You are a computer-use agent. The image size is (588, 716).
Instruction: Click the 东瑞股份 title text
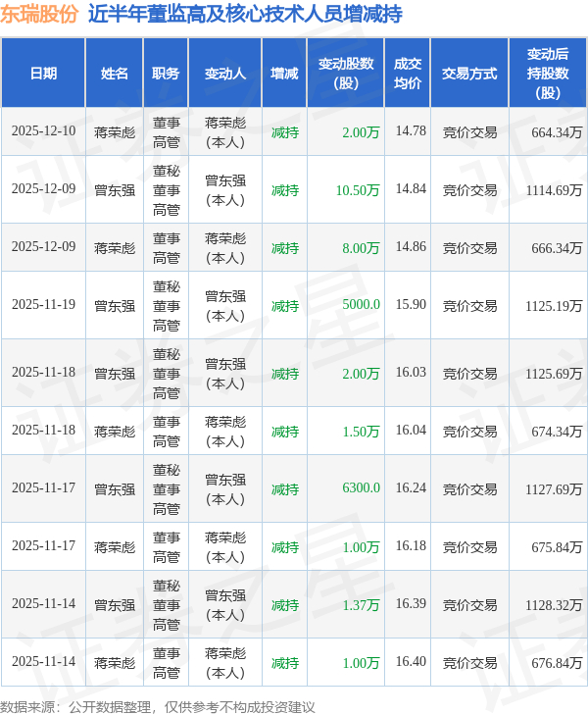coord(39,14)
